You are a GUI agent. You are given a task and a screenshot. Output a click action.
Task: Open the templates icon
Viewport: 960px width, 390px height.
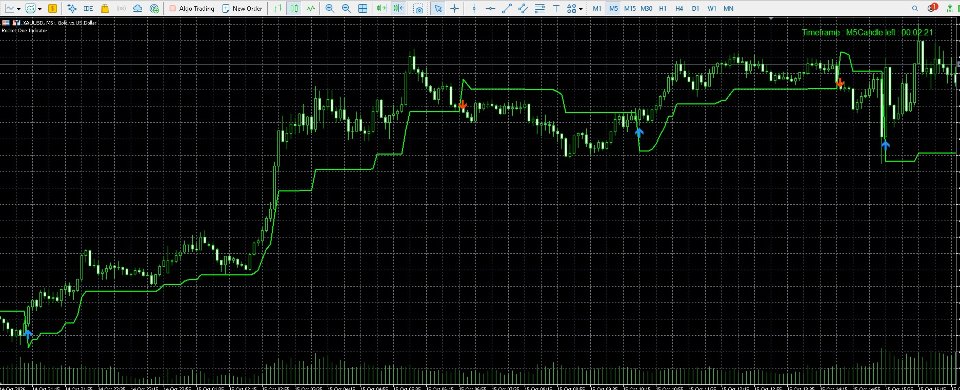coord(31,9)
